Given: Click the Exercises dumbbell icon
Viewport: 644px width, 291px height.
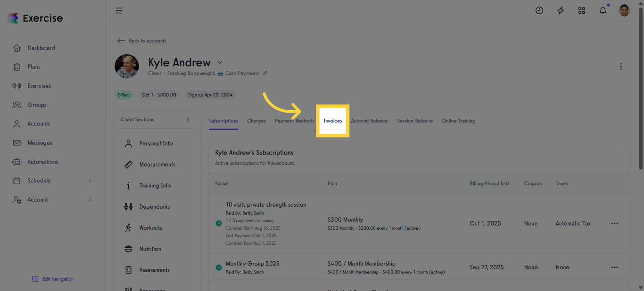Looking at the screenshot, I should pyautogui.click(x=17, y=86).
